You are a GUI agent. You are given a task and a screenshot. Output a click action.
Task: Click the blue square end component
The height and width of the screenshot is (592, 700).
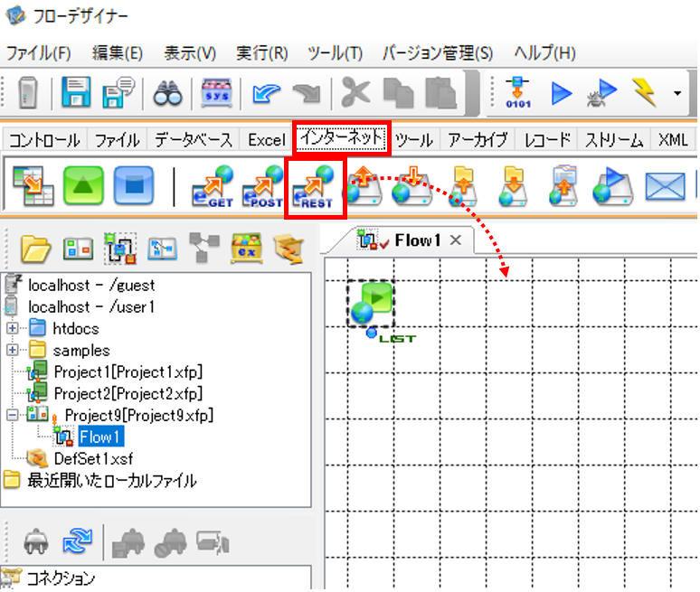(134, 185)
